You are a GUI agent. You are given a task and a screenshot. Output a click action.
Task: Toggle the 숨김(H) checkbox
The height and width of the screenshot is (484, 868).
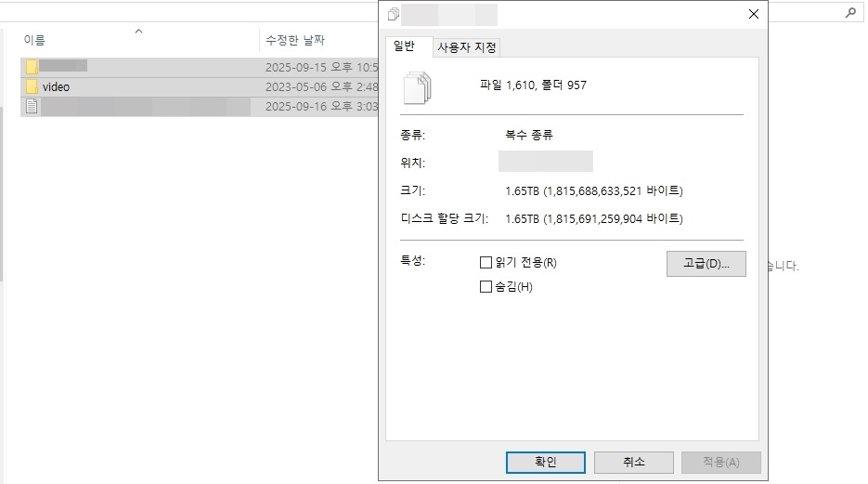point(486,286)
